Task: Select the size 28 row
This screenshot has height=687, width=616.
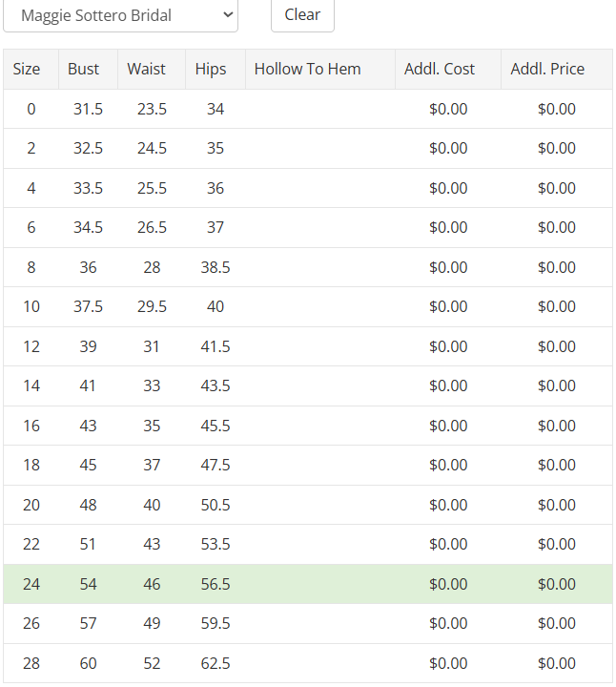Action: [x=308, y=663]
